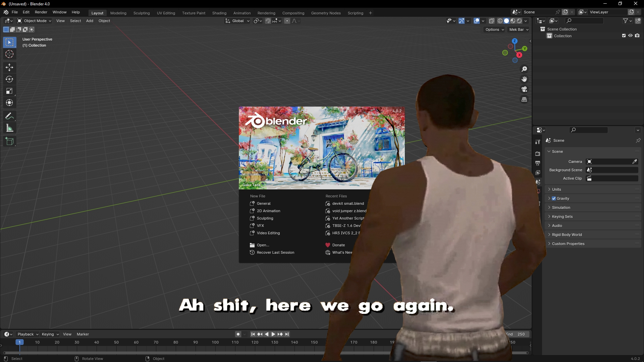Viewport: 644px width, 362px height.
Task: Open the Object Mode dropdown
Action: point(35,21)
